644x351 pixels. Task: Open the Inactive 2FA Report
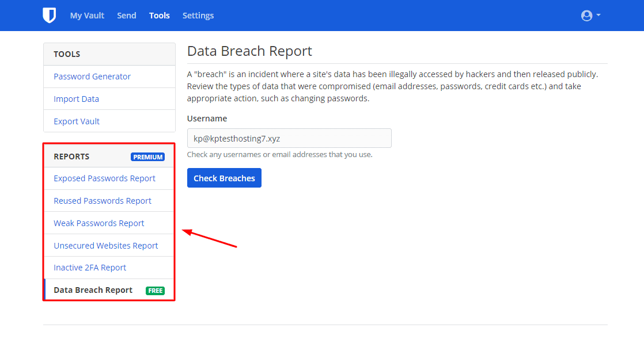click(x=90, y=268)
